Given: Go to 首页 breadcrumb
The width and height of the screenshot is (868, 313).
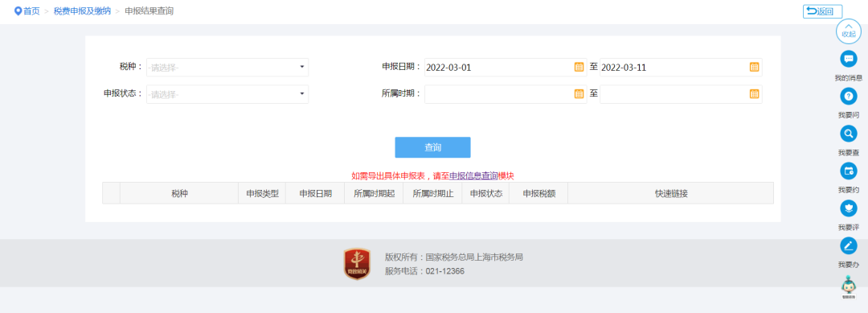Looking at the screenshot, I should click(31, 11).
